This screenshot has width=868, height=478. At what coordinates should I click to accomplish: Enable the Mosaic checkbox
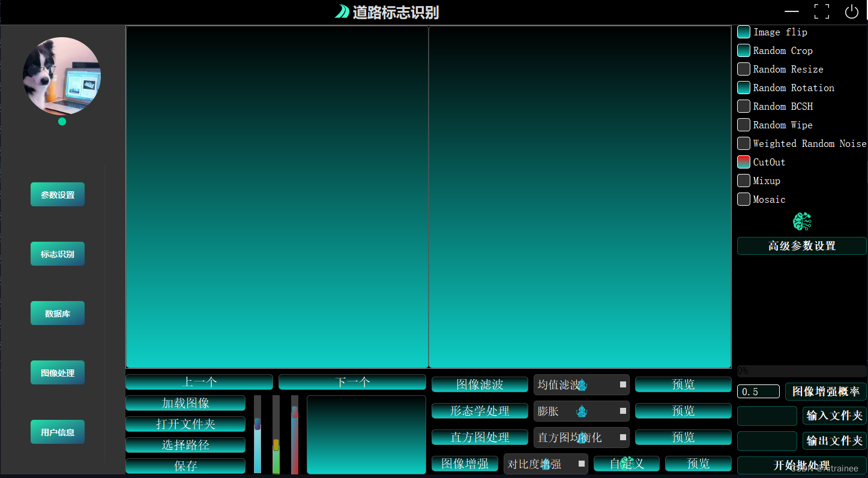tap(744, 200)
